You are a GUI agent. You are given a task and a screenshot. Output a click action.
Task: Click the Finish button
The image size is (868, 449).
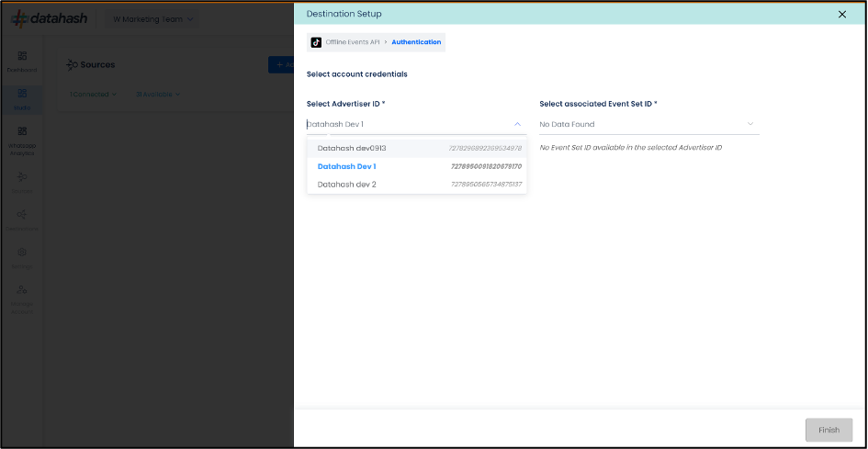829,430
